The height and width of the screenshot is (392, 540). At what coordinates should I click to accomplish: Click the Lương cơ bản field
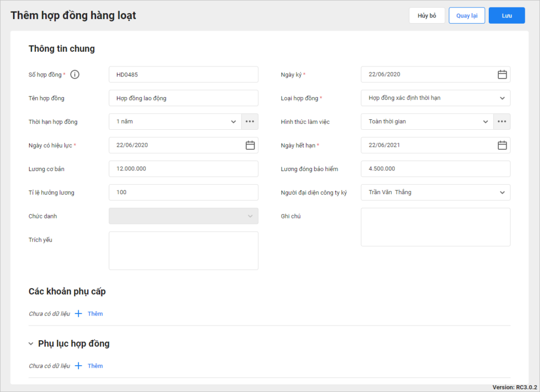(184, 169)
